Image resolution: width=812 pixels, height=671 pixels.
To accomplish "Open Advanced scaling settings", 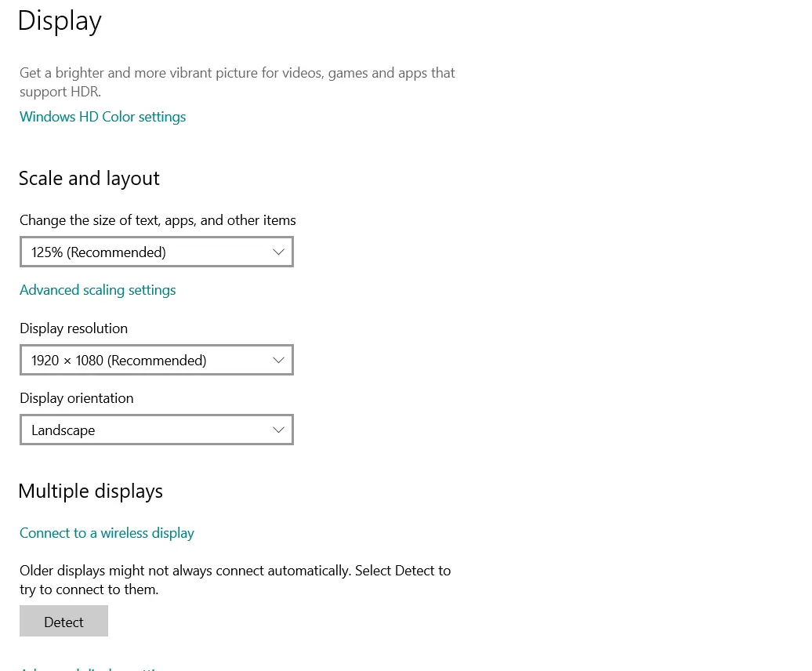I will point(98,290).
